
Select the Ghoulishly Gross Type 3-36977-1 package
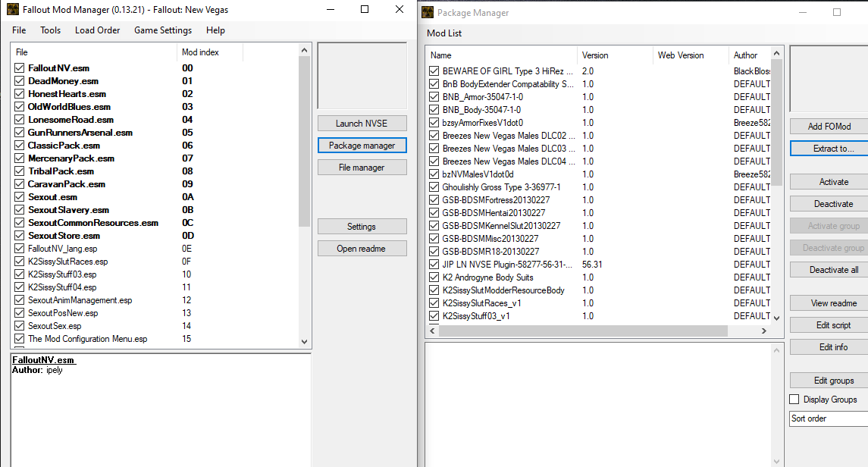click(x=502, y=187)
